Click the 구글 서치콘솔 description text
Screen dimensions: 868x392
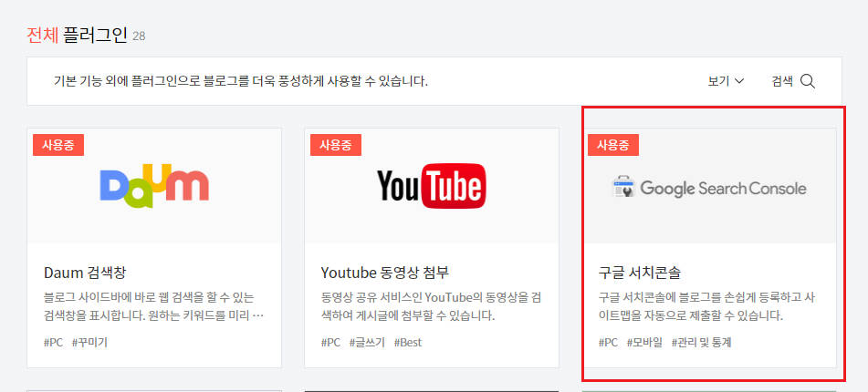click(x=708, y=307)
